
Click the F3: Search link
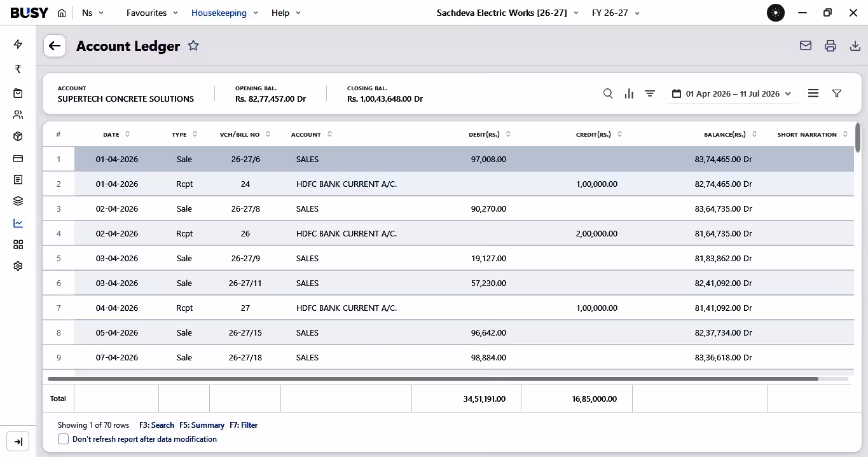pyautogui.click(x=156, y=425)
